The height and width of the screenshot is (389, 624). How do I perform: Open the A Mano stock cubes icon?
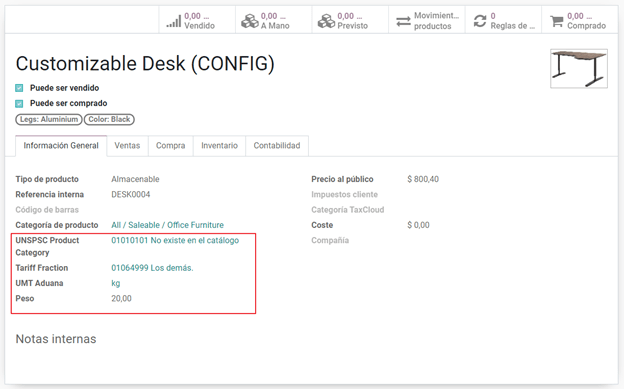pos(250,21)
